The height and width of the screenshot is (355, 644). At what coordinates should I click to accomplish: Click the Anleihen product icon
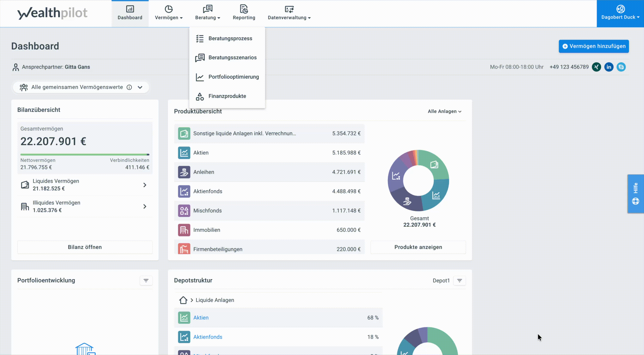tap(184, 172)
